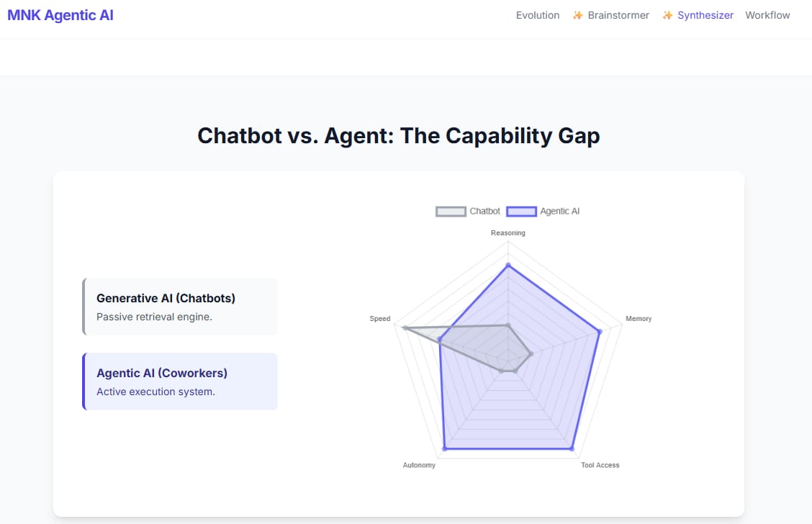812x524 pixels.
Task: Toggle the Chatbot legend text label
Action: click(484, 212)
